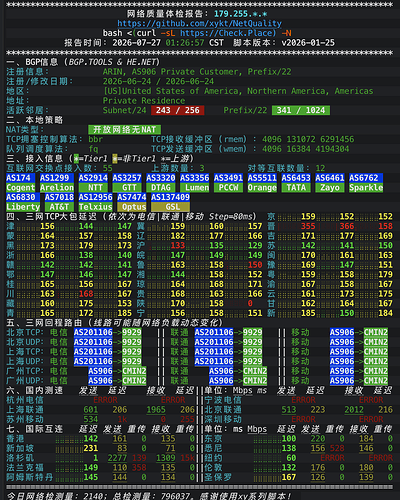Select 'ARIN, AS906 Private Customer, Prefix/22' text

[x=197, y=72]
